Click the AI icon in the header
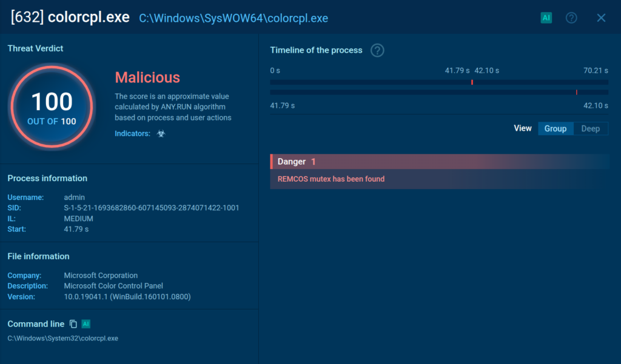This screenshot has width=621, height=364. (546, 18)
